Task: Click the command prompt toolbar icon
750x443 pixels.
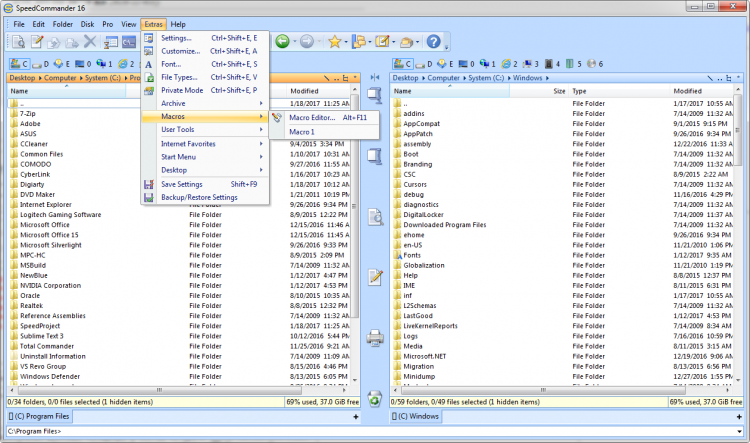Action: coord(129,42)
